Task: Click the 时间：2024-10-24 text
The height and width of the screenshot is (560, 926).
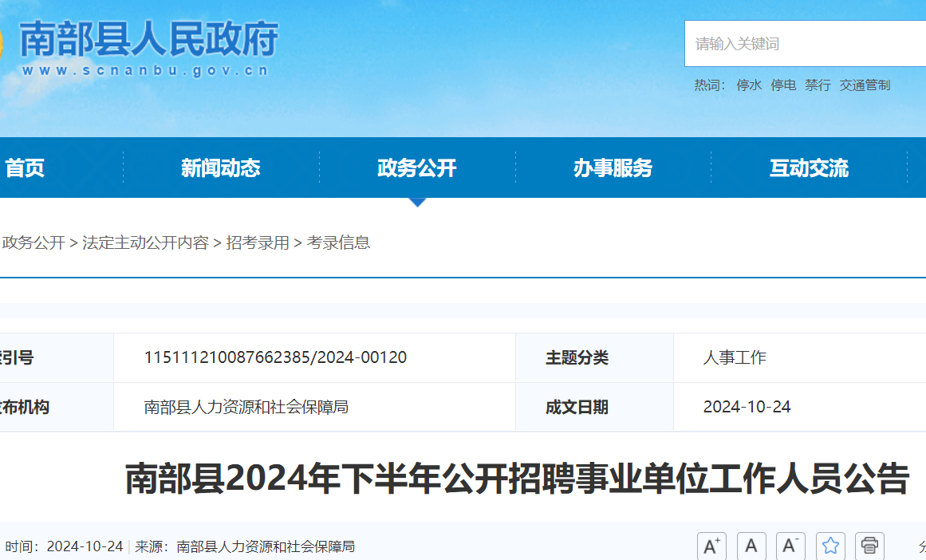Action: click(x=65, y=546)
